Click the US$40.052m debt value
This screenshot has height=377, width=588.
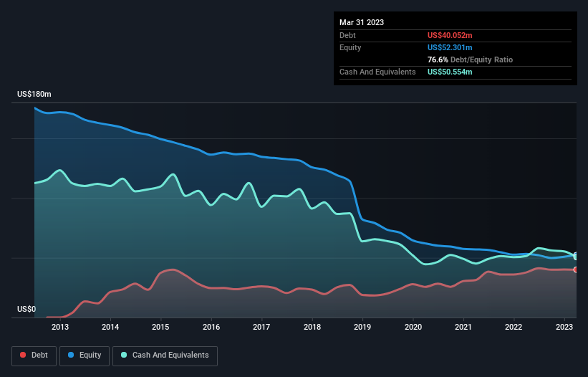click(450, 35)
